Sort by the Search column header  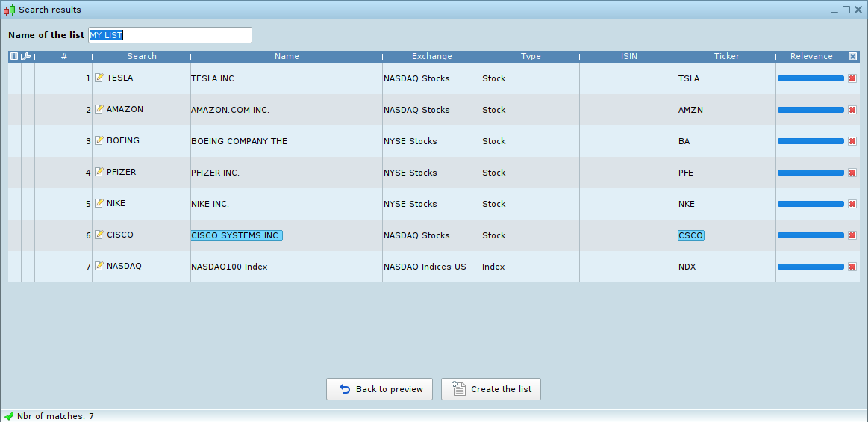(x=142, y=56)
